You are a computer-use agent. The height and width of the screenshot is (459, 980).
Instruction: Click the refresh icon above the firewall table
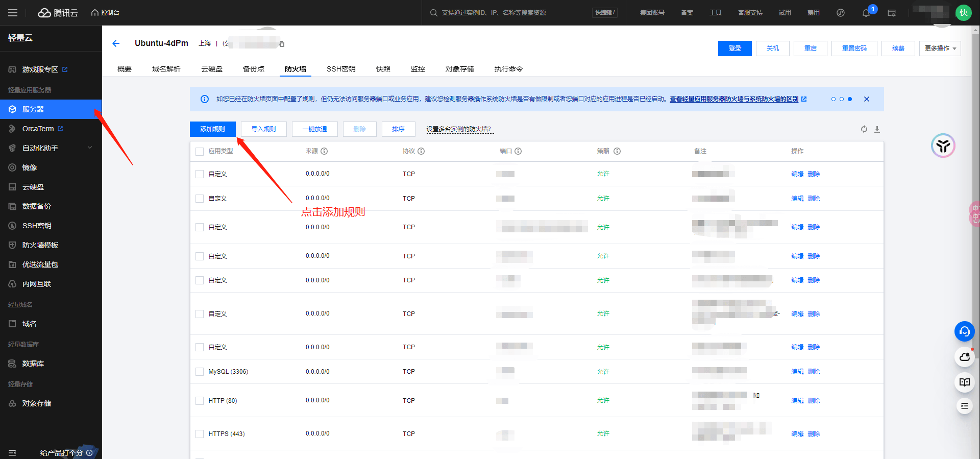pyautogui.click(x=864, y=129)
